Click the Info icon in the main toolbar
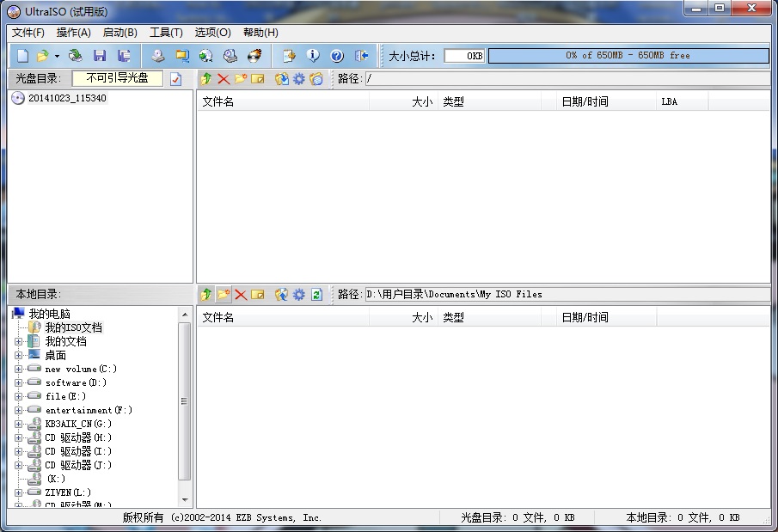 313,56
